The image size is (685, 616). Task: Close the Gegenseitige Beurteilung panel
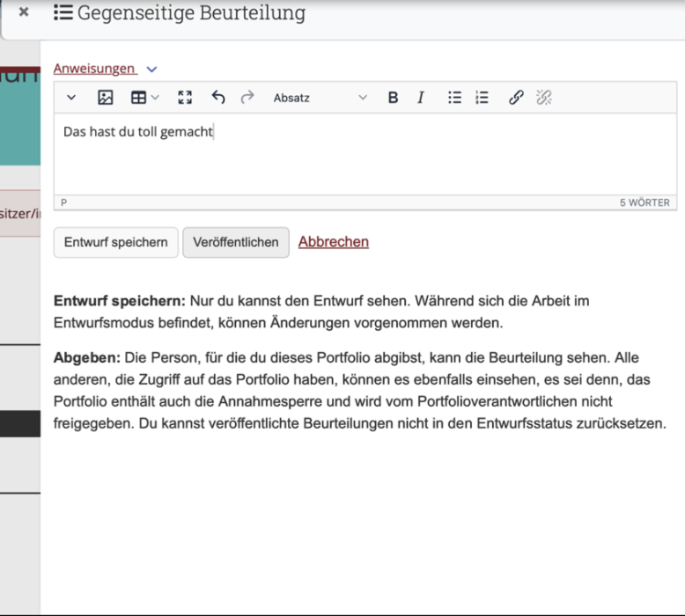pyautogui.click(x=24, y=12)
